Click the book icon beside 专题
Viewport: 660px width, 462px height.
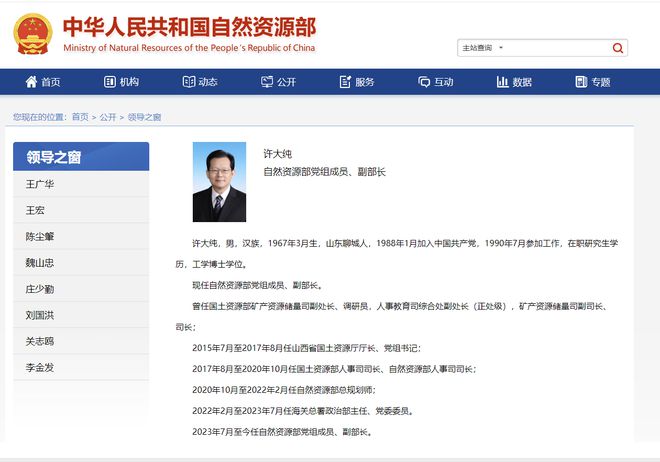[581, 82]
